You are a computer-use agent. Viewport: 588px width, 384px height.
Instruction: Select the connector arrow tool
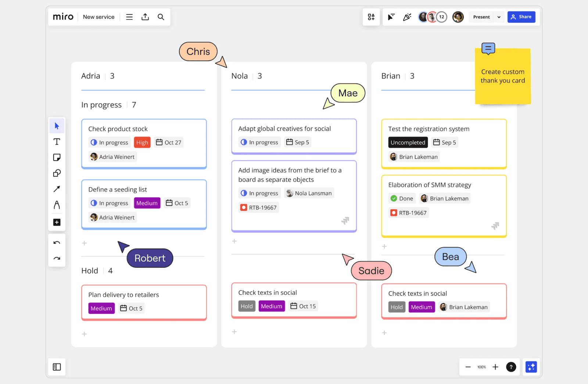(57, 189)
